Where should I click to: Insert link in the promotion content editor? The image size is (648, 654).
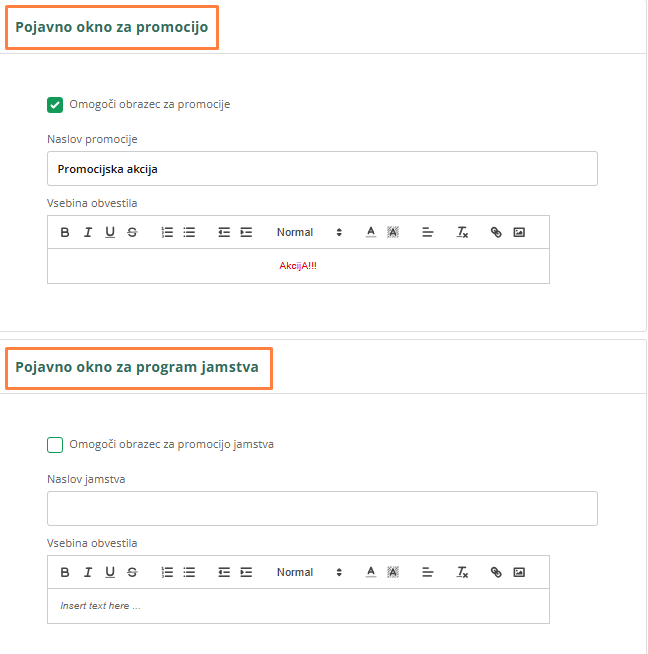click(496, 232)
